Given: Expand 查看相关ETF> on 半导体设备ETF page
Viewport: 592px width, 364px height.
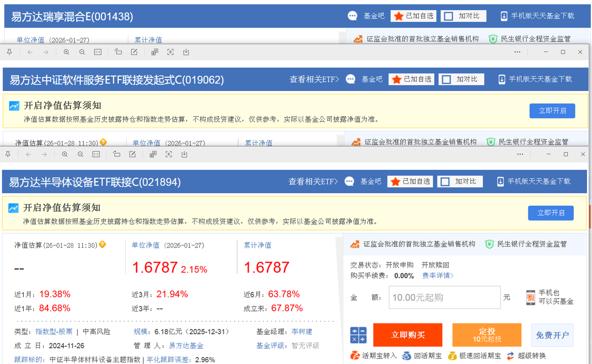Looking at the screenshot, I should tap(313, 182).
